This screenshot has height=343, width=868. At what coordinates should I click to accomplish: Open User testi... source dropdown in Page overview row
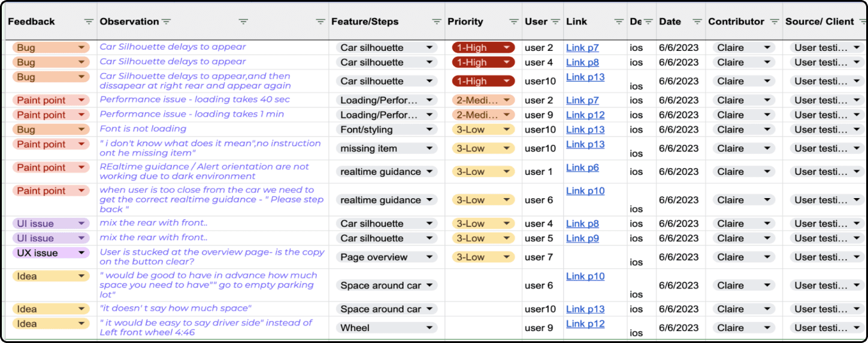[x=826, y=257]
